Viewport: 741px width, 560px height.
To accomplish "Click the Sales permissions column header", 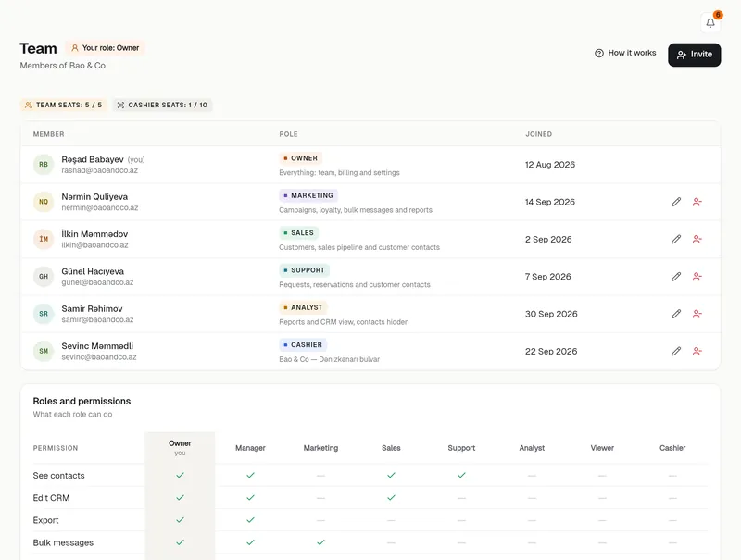I will coord(391,448).
